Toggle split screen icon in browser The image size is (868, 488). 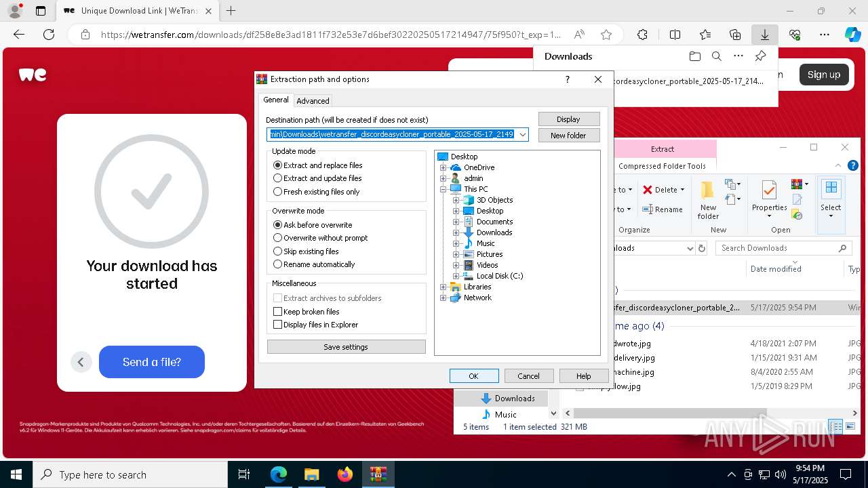pyautogui.click(x=675, y=35)
